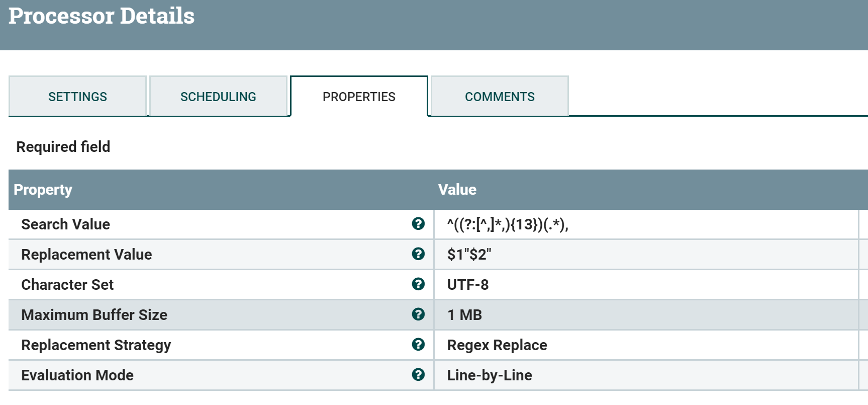Go to the Comments tab
The image size is (868, 405).
(x=500, y=97)
